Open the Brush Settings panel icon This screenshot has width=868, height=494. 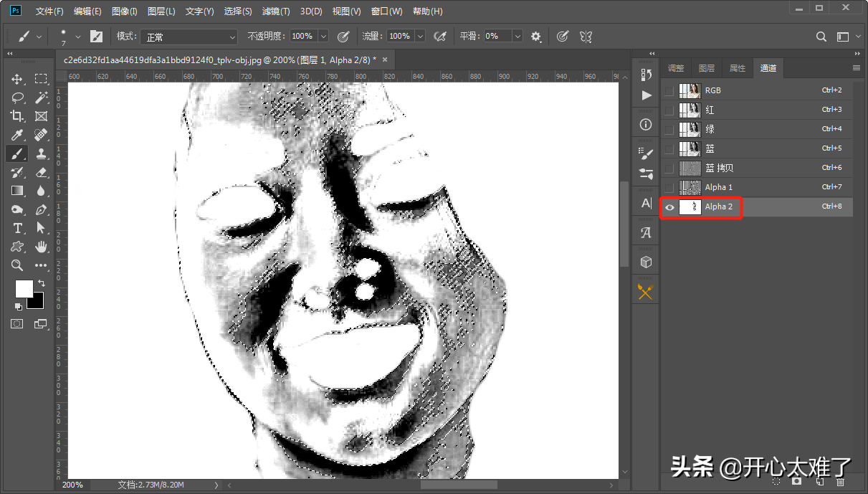pos(646,153)
